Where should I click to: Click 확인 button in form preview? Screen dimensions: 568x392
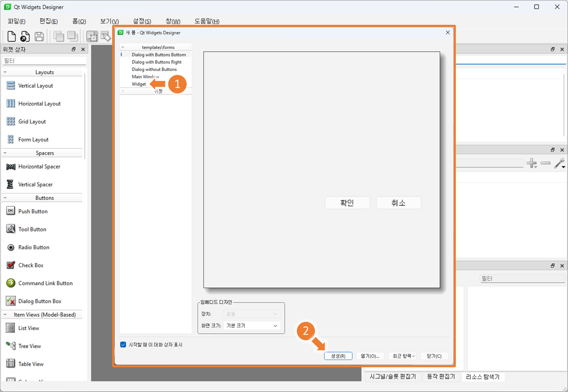point(347,203)
